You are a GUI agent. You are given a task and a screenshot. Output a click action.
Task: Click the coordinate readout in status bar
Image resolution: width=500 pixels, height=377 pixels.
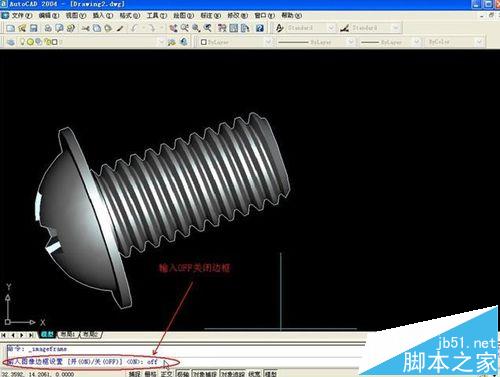(38, 374)
